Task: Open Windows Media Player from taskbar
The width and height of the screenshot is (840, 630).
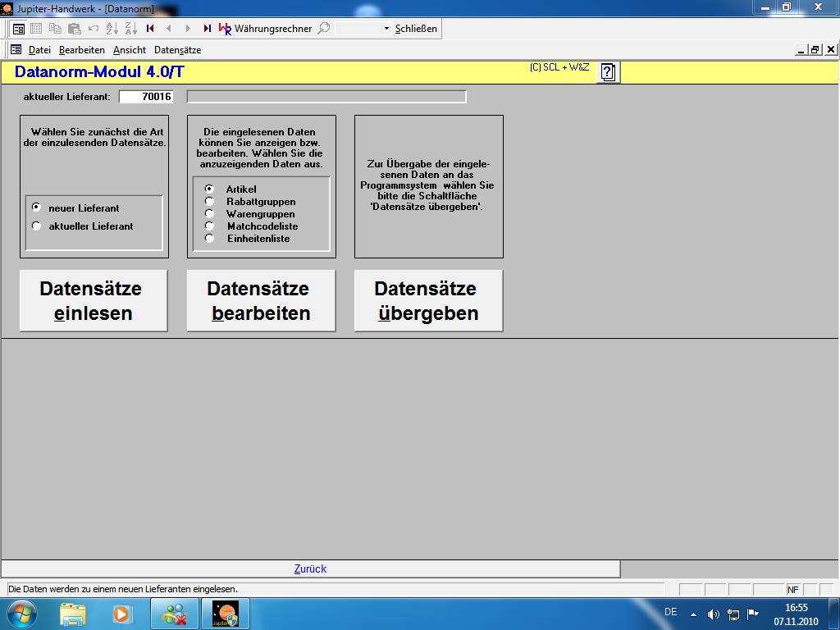Action: [121, 614]
